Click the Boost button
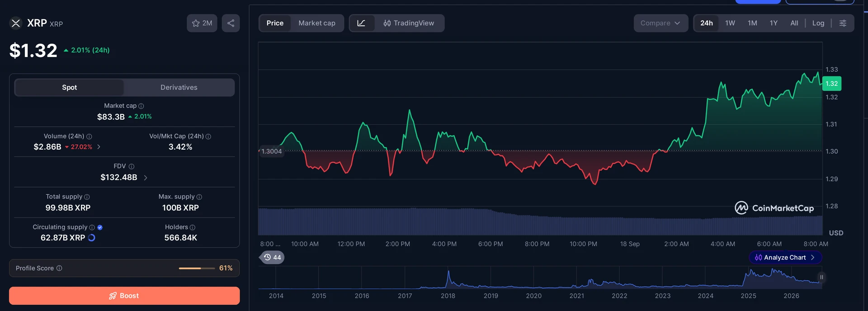Viewport: 868px width, 311px height. [x=124, y=296]
